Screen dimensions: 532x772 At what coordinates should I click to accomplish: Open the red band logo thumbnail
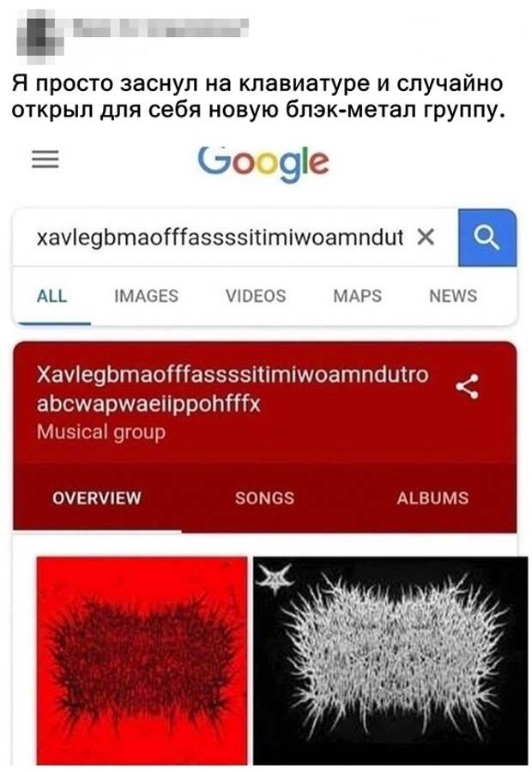(142, 660)
